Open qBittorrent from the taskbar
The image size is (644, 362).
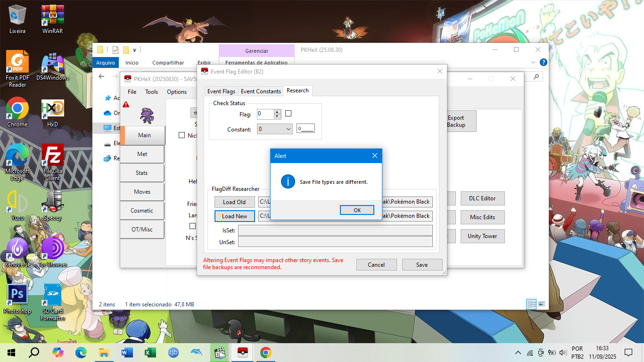coord(173,353)
